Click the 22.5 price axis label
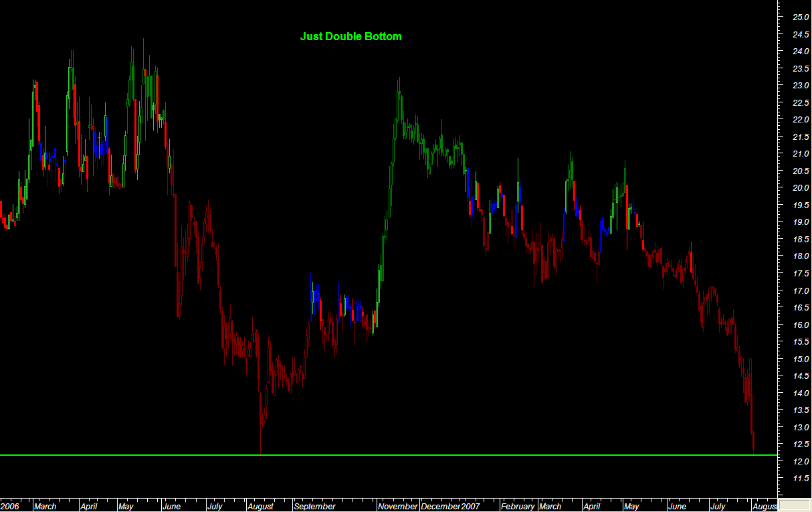 tap(801, 102)
